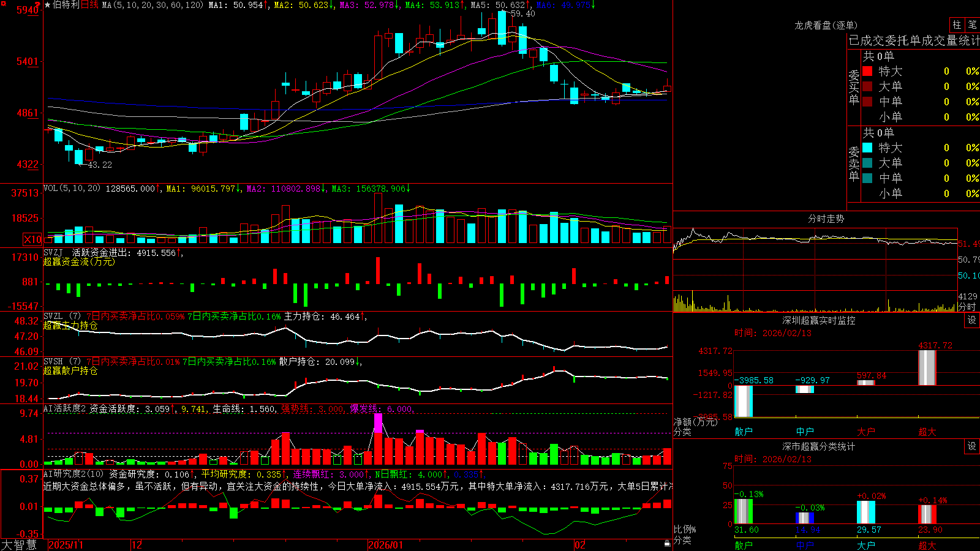Click the 已成交委托单成交量统计 header
The image size is (980, 551).
point(914,40)
